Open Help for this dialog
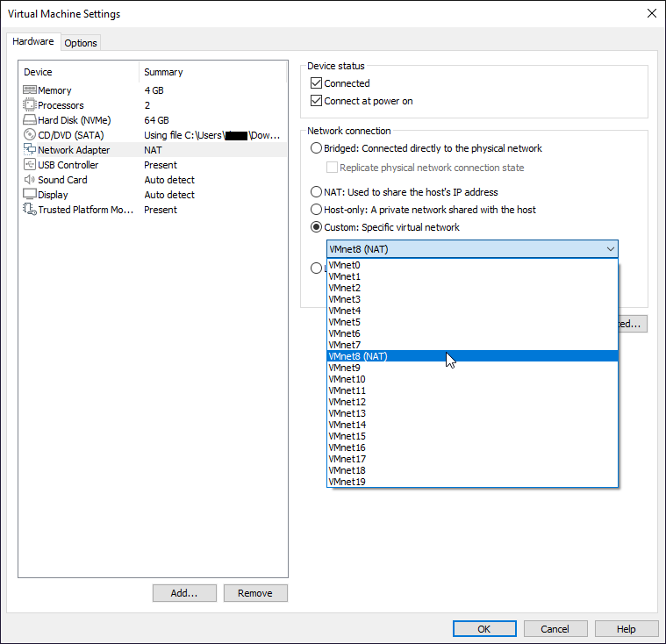The height and width of the screenshot is (644, 666). [626, 629]
